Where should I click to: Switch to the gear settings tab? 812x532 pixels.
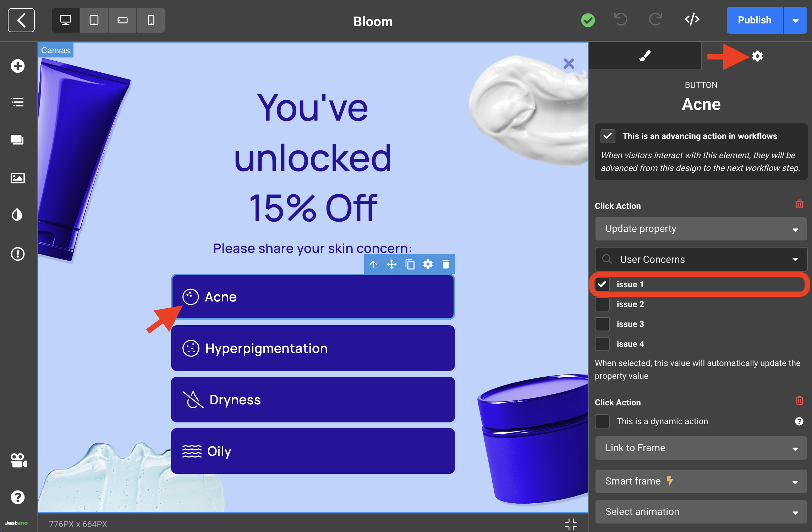tap(757, 56)
